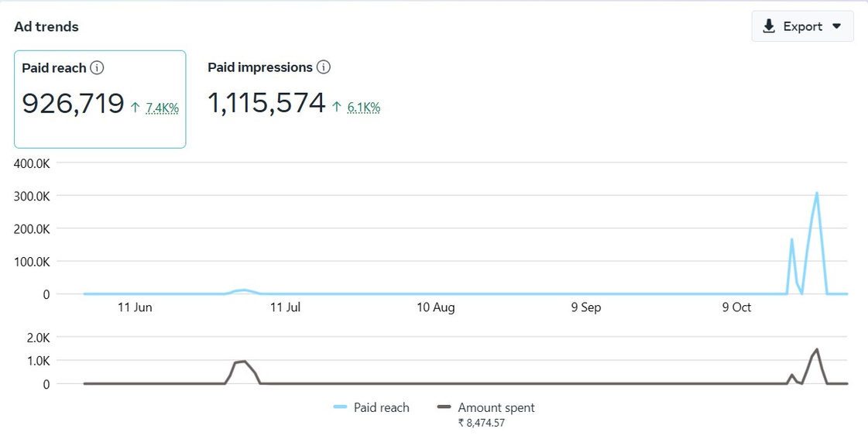Click the 10 Aug date axis label
This screenshot has width=868, height=446.
436,307
